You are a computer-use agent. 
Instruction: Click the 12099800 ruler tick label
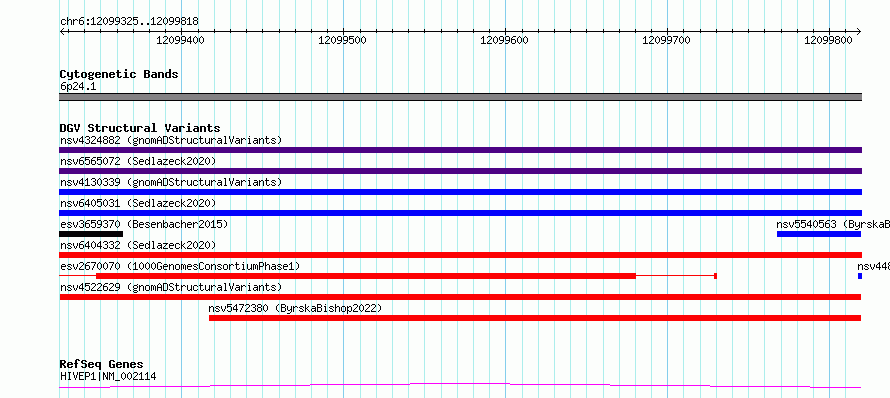coord(828,40)
